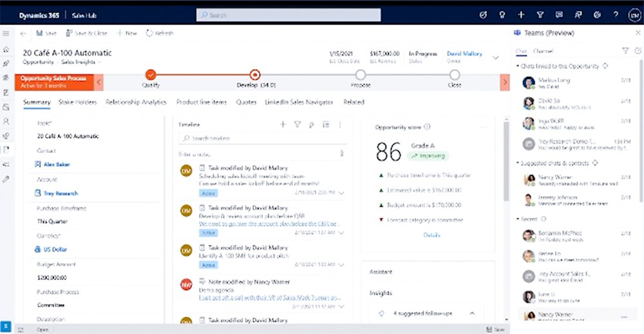Click Details link under Opportunity score
Viewport: 644px width, 334px height.
point(431,235)
